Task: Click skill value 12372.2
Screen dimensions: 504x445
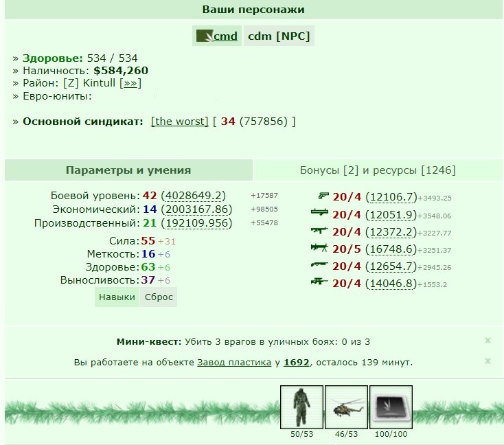Action: [391, 232]
